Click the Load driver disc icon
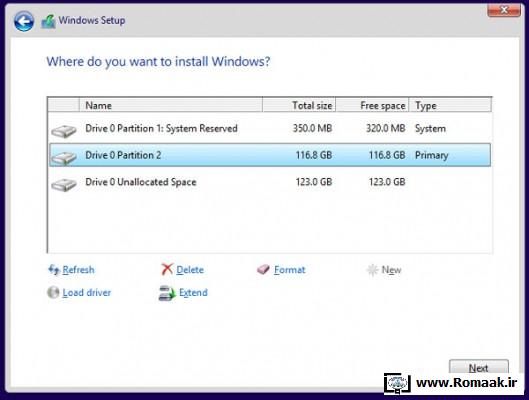This screenshot has height=400, width=529. (x=53, y=292)
